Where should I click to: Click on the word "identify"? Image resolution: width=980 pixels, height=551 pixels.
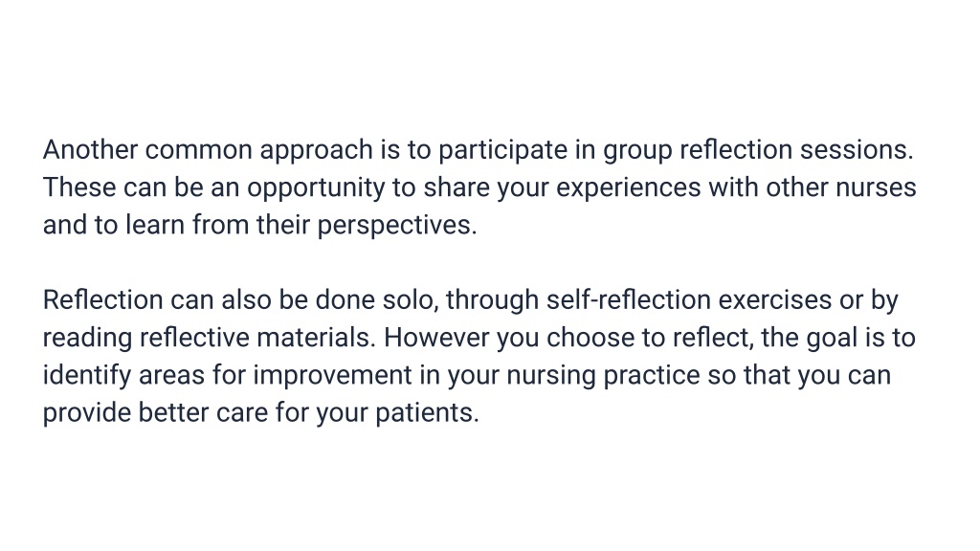coord(87,376)
